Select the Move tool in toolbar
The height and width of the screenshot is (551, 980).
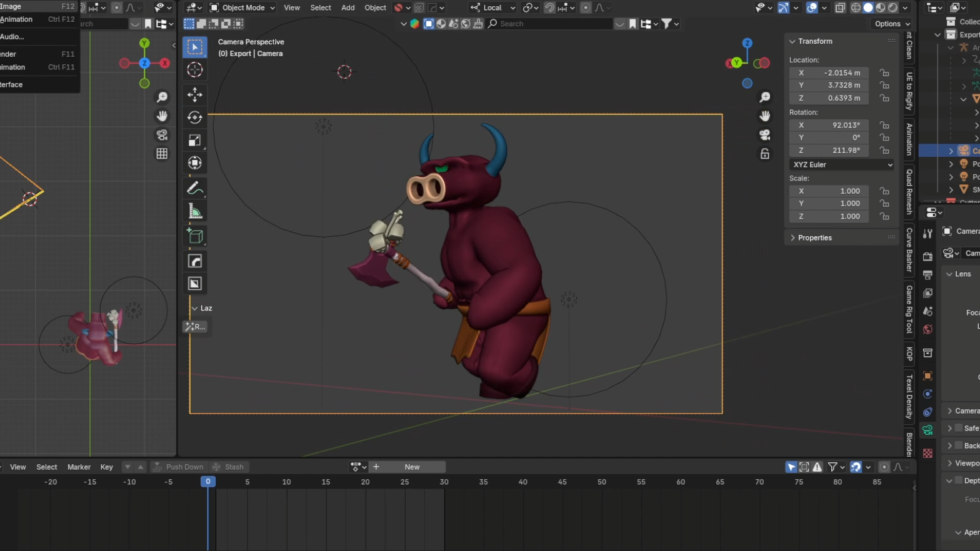195,94
